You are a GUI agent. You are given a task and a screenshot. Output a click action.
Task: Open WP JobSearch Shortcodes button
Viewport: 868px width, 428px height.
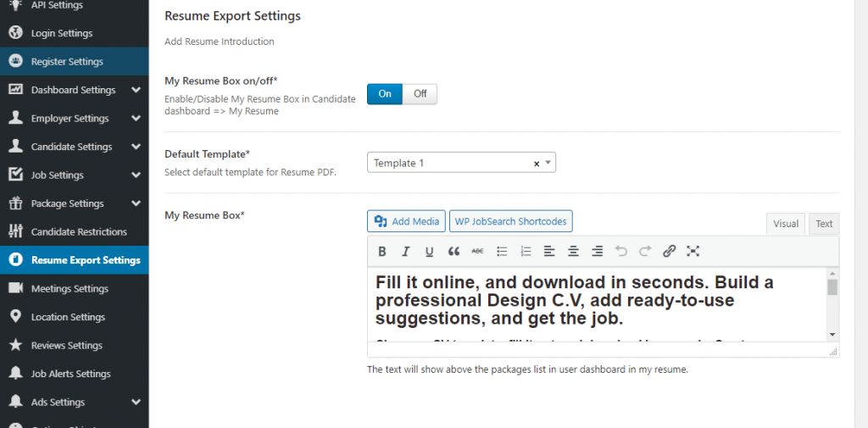510,221
